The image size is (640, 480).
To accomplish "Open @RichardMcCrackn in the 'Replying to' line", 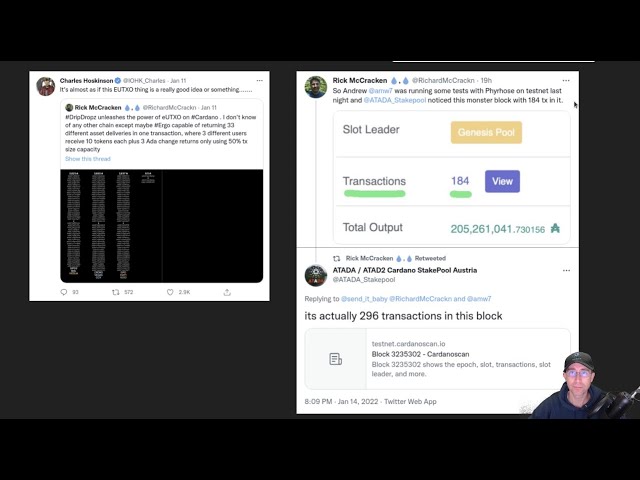I will tap(420, 299).
